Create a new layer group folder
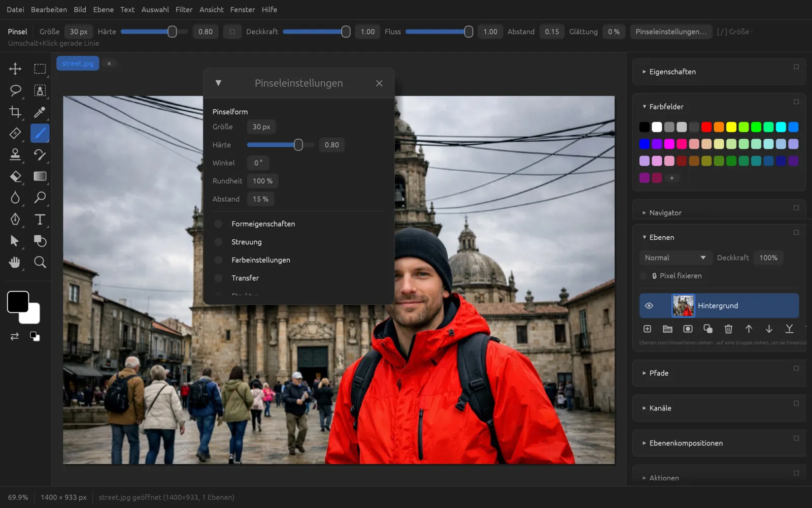This screenshot has height=508, width=812. tap(667, 329)
